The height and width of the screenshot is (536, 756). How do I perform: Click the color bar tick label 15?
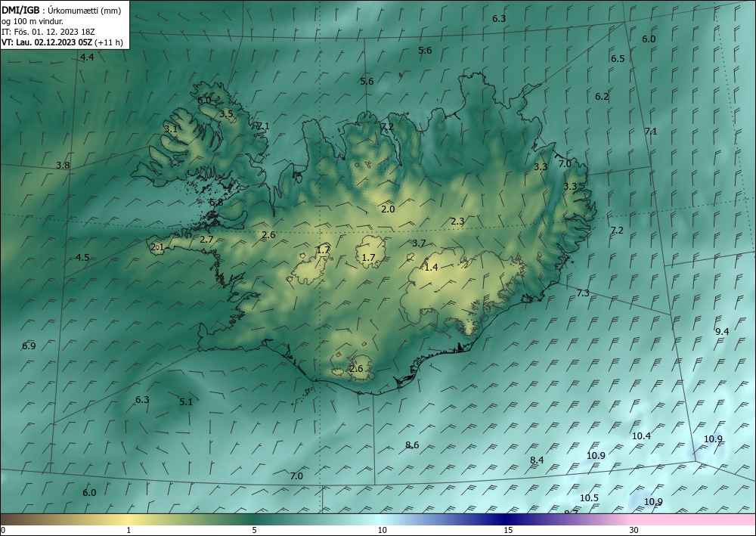(x=508, y=531)
